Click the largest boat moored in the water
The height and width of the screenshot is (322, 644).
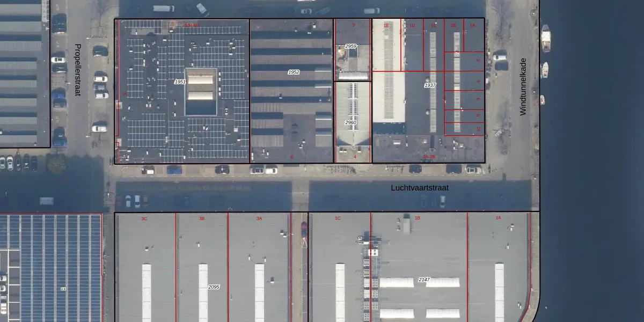pyautogui.click(x=546, y=38)
